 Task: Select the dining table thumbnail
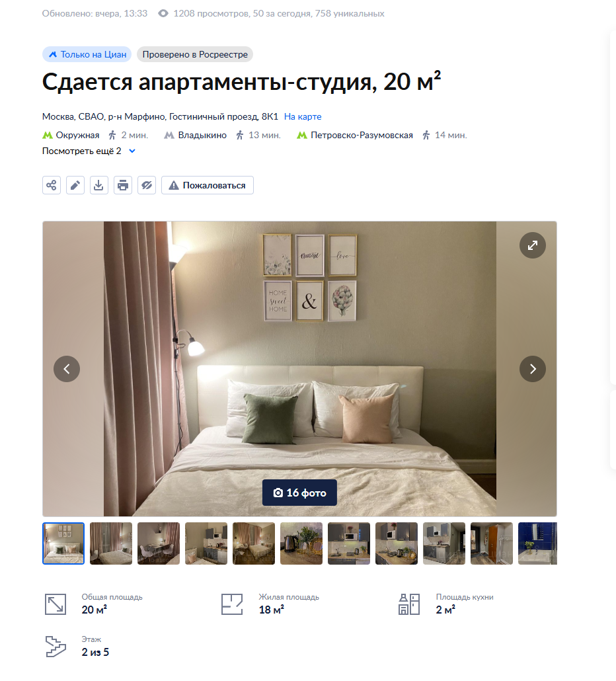159,543
